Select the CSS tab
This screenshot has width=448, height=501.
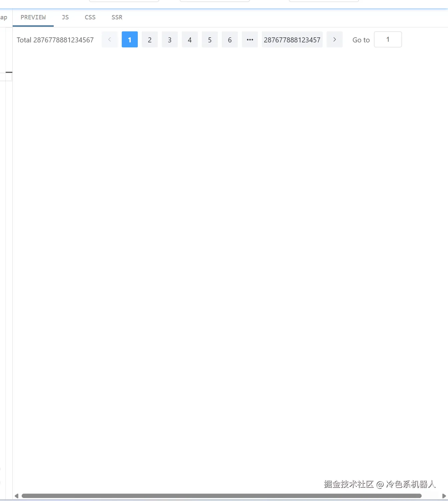coord(90,17)
